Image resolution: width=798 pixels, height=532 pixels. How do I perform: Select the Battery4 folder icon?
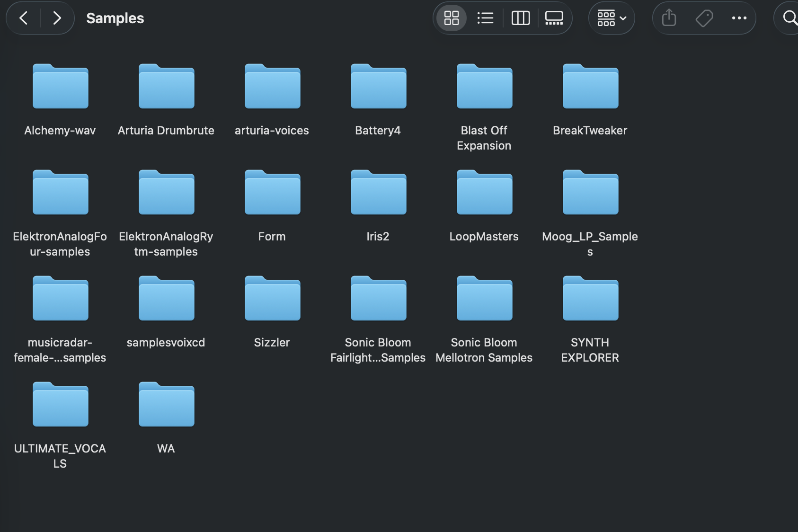(x=379, y=86)
